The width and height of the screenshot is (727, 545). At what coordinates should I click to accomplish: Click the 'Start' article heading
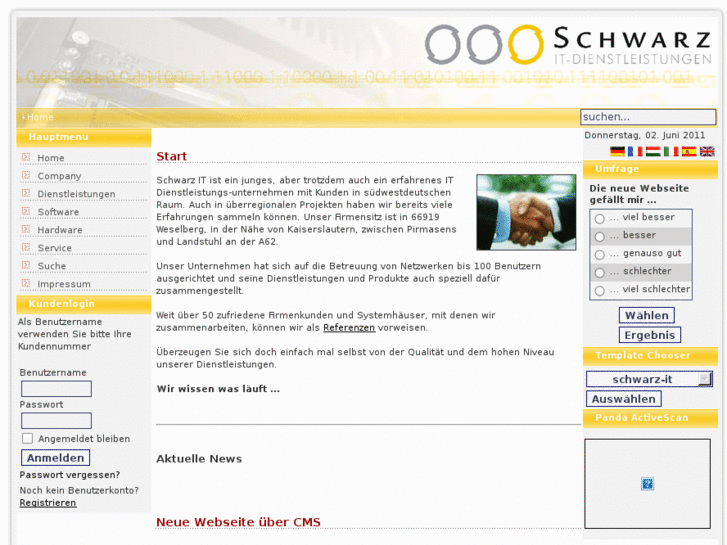pyautogui.click(x=172, y=156)
